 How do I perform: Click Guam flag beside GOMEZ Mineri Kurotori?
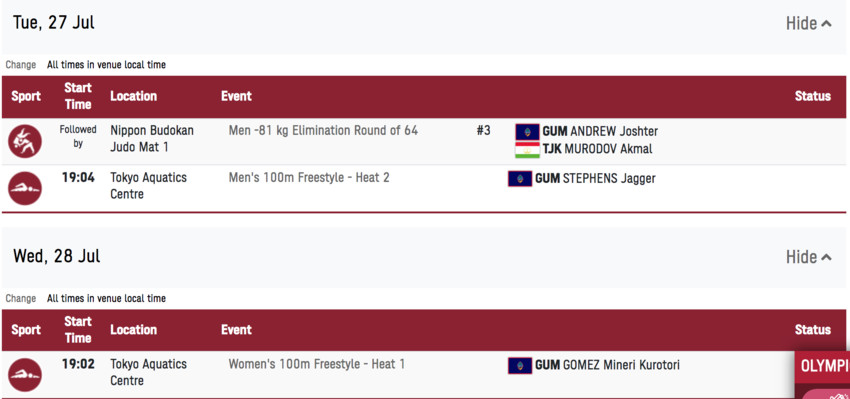[520, 365]
